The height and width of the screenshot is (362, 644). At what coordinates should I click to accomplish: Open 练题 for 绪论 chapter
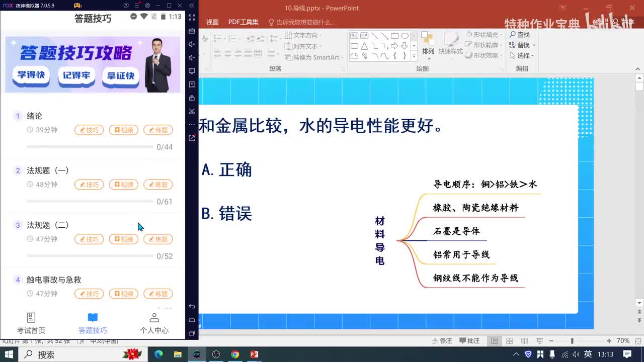[158, 130]
